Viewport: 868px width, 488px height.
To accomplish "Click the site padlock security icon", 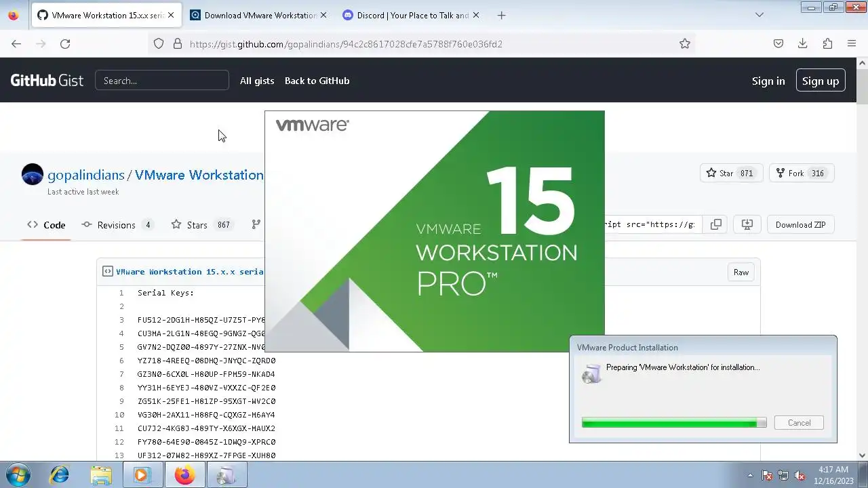I will pos(178,43).
